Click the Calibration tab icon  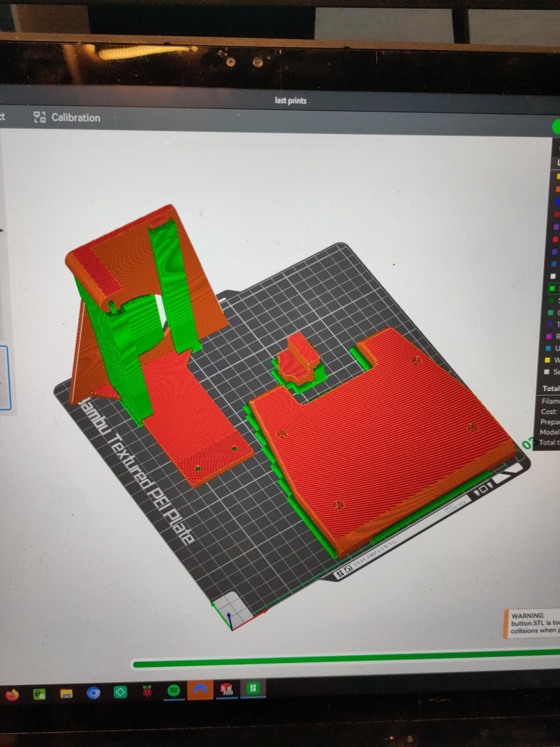click(40, 117)
